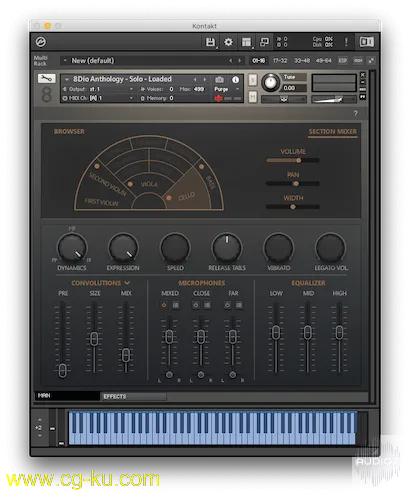The width and height of the screenshot is (410, 496).
Task: Click the section PAN slider handle
Action: pos(296,183)
